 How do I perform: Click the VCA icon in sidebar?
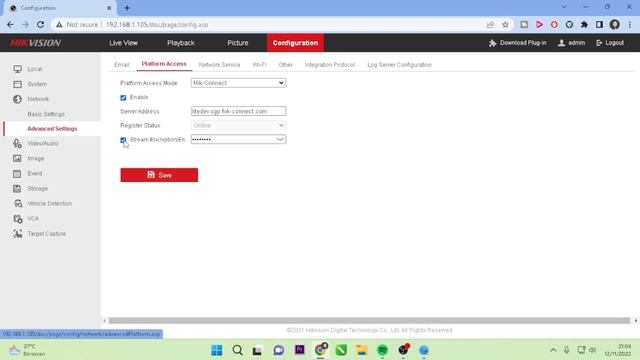(18, 219)
